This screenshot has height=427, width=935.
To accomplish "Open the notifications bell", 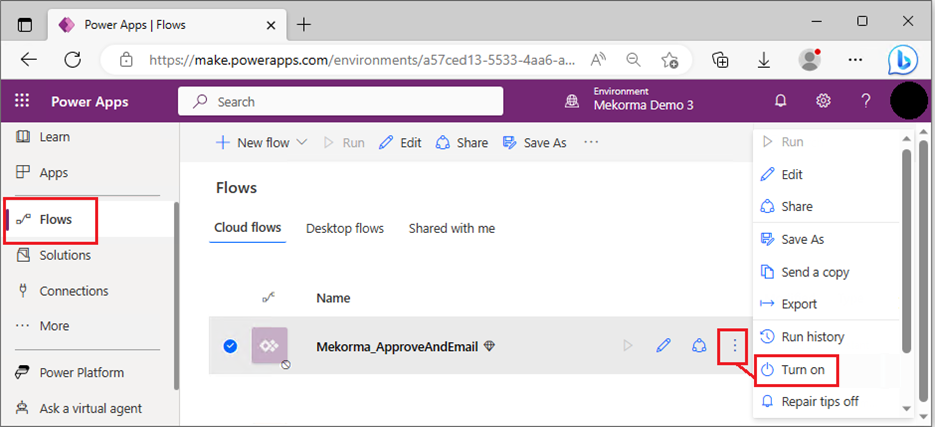I will 780,101.
